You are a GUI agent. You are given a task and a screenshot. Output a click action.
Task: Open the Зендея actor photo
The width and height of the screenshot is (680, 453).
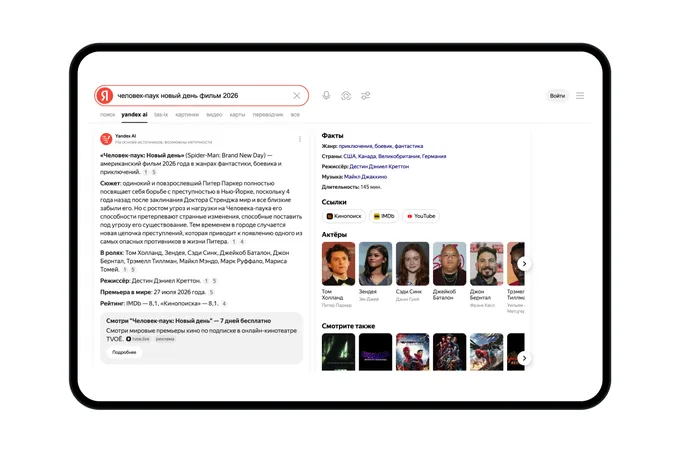pyautogui.click(x=376, y=264)
